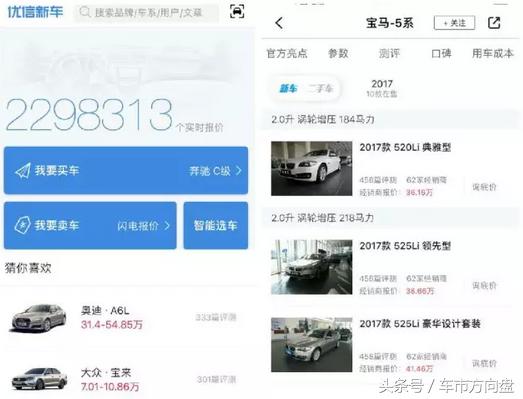523x399 pixels.
Task: Tap the magnifier icon in search bar
Action: click(x=85, y=12)
